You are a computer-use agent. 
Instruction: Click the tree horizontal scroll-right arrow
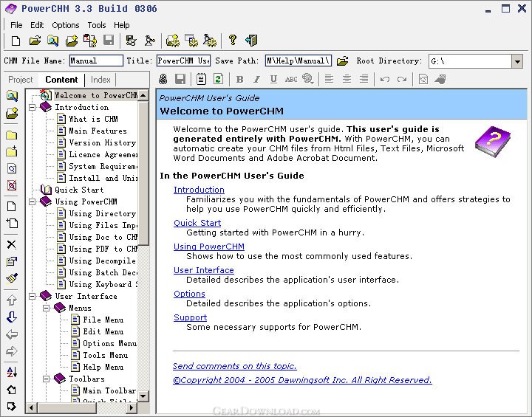click(132, 407)
